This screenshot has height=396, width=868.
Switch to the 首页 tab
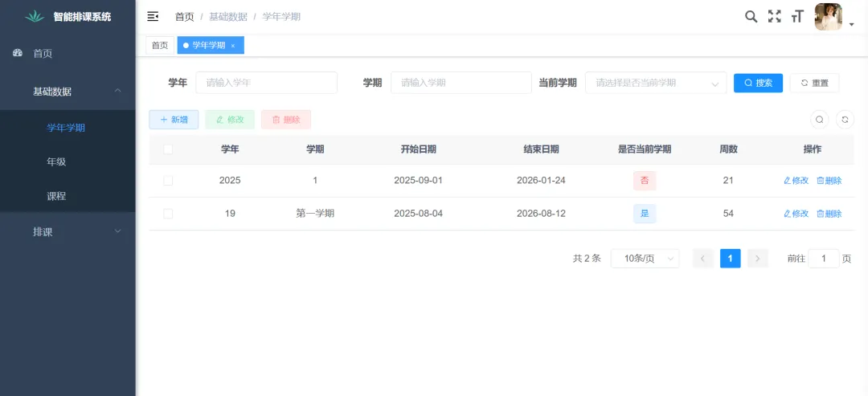(160, 46)
